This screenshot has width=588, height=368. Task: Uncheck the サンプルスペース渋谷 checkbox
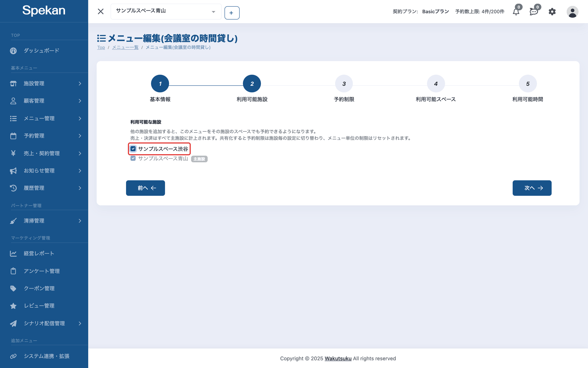point(133,149)
